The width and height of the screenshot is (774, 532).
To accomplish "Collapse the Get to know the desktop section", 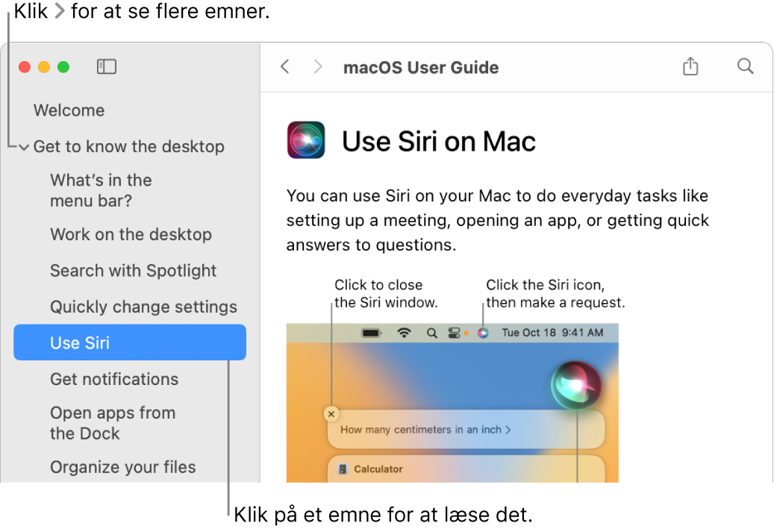I will pyautogui.click(x=24, y=147).
